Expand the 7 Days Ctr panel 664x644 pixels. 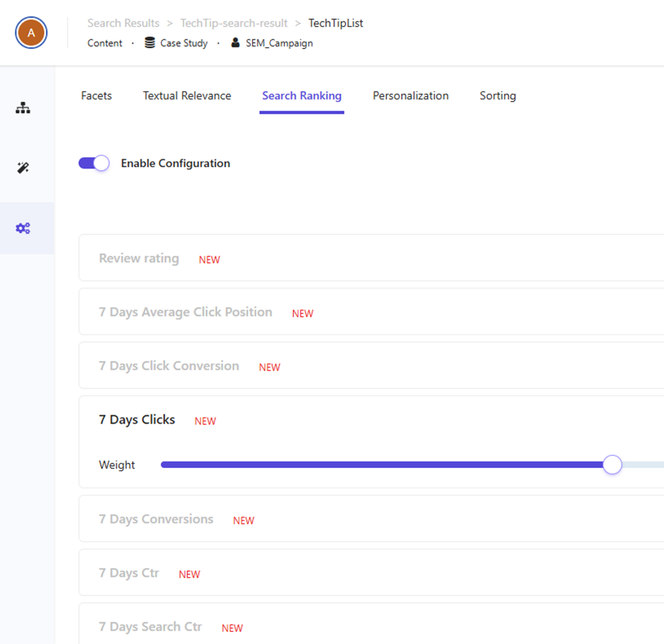tap(371, 572)
